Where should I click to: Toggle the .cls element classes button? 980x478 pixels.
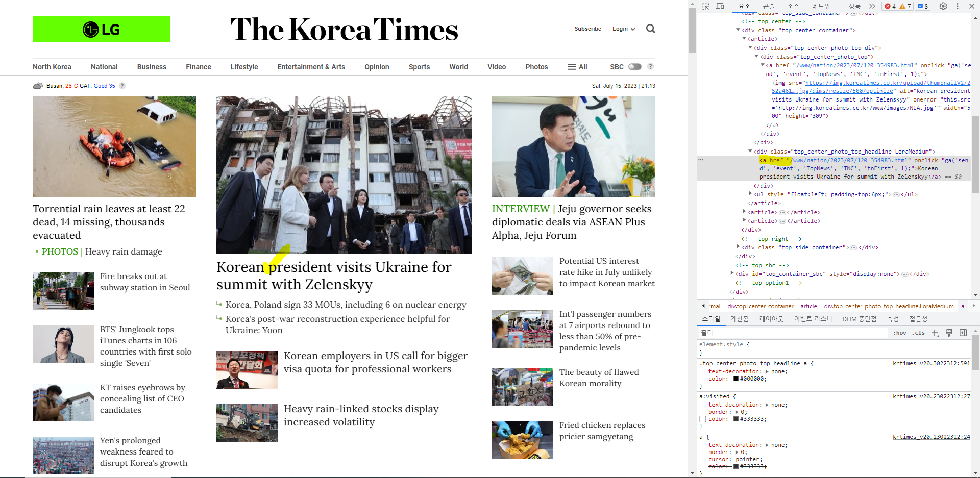tap(919, 333)
